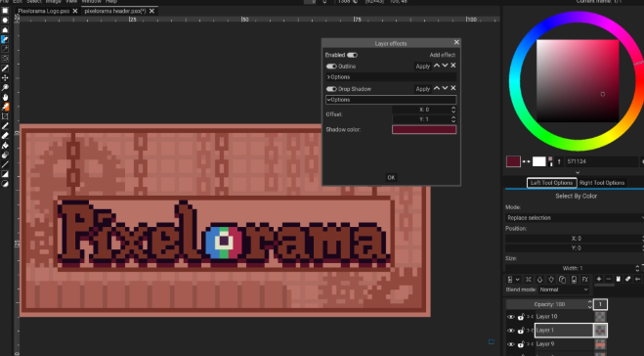Expand color picker options chevron below swatches
The width and height of the screenshot is (644, 356).
(x=578, y=172)
